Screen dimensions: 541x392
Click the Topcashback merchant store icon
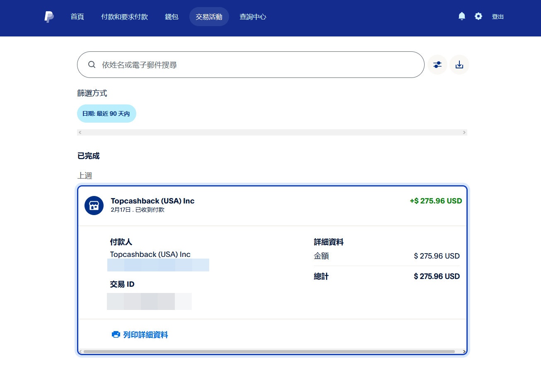click(94, 206)
